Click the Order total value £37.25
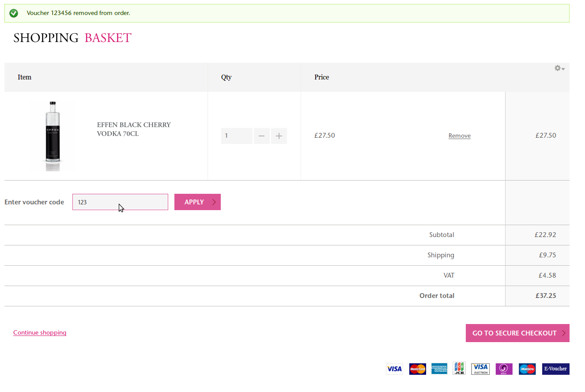585x392 pixels. [x=546, y=296]
